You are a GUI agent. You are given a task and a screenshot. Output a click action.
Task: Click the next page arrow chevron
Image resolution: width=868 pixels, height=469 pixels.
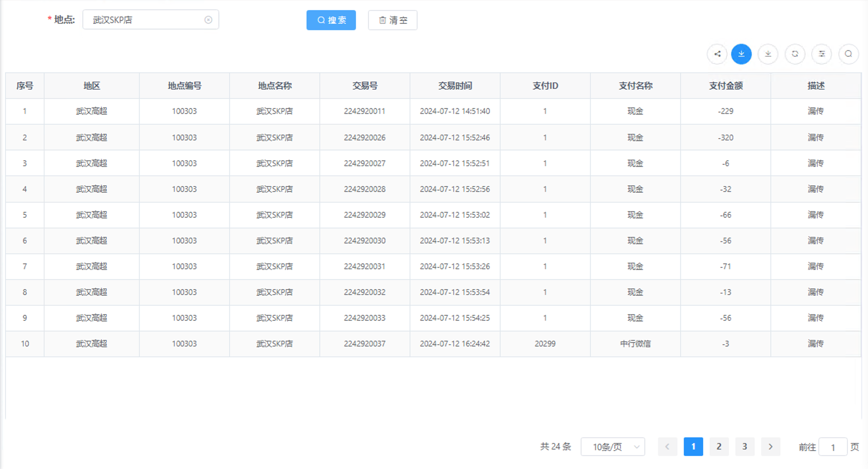(x=771, y=446)
